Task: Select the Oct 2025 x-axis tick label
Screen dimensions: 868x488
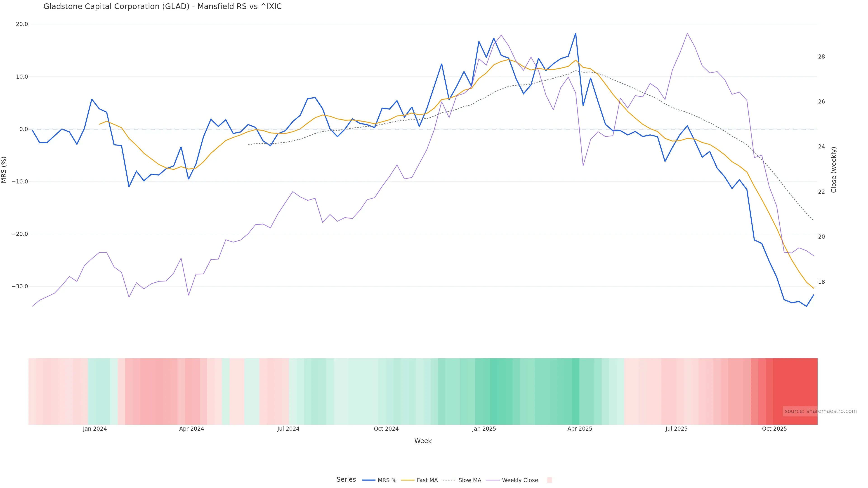Action: point(774,429)
